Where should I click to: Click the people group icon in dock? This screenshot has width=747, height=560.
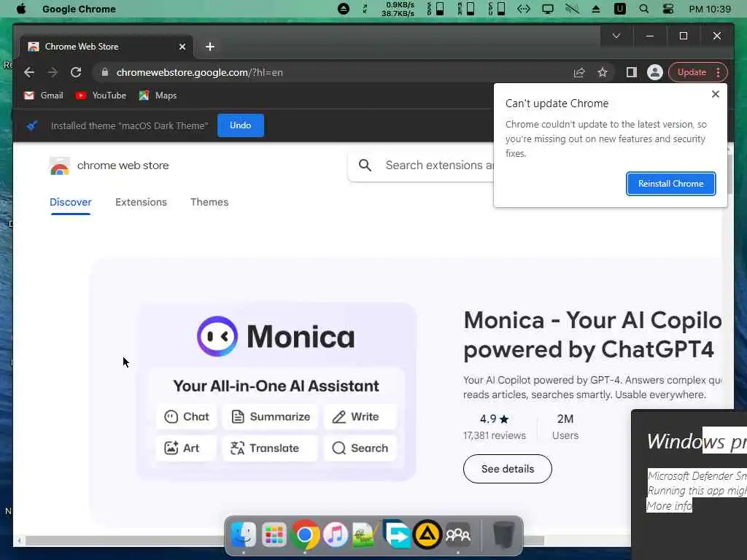tap(458, 535)
